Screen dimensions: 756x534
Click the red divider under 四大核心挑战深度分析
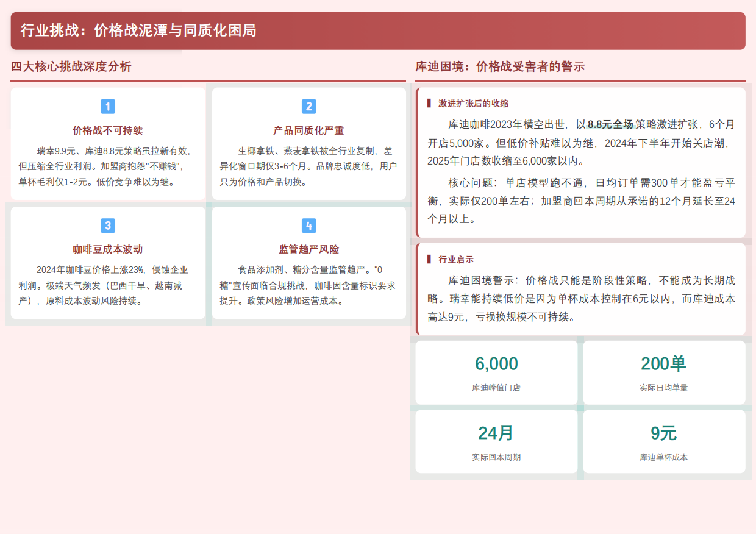tap(207, 80)
